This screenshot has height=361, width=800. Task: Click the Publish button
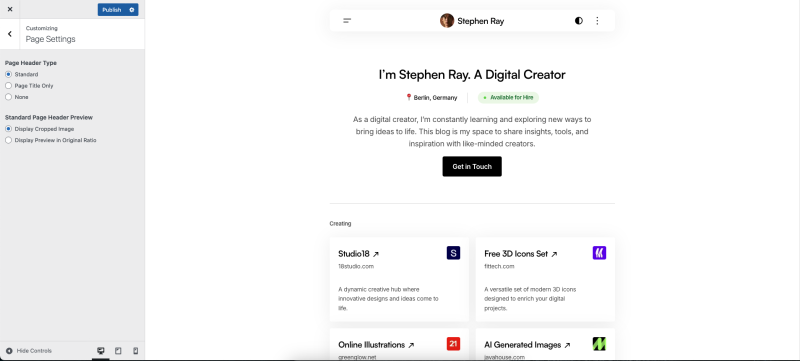pyautogui.click(x=112, y=10)
